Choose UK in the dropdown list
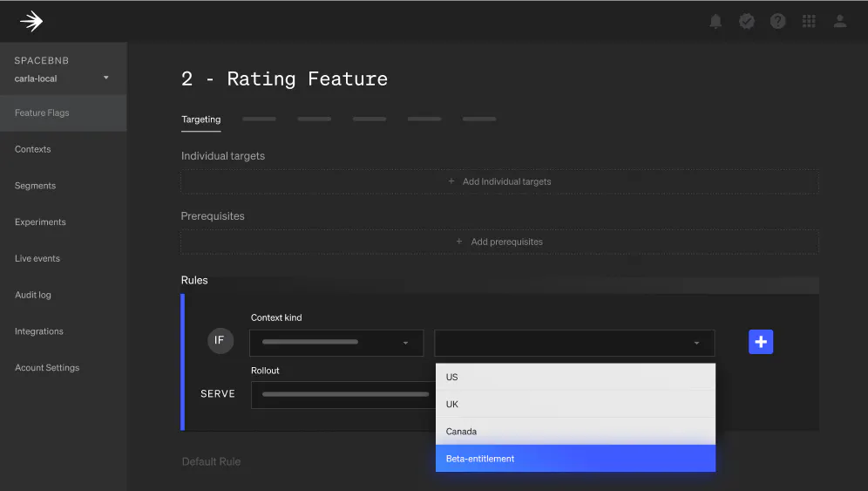868x491 pixels. pyautogui.click(x=575, y=404)
